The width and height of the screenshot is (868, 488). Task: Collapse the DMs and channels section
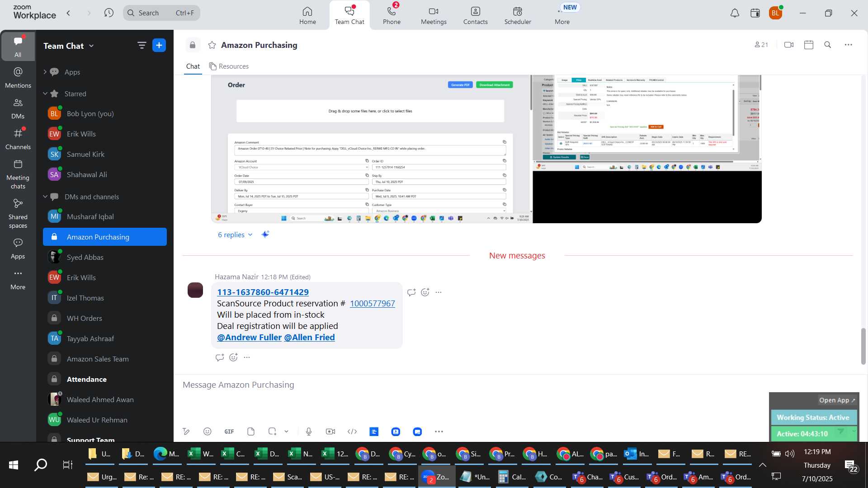(x=45, y=197)
